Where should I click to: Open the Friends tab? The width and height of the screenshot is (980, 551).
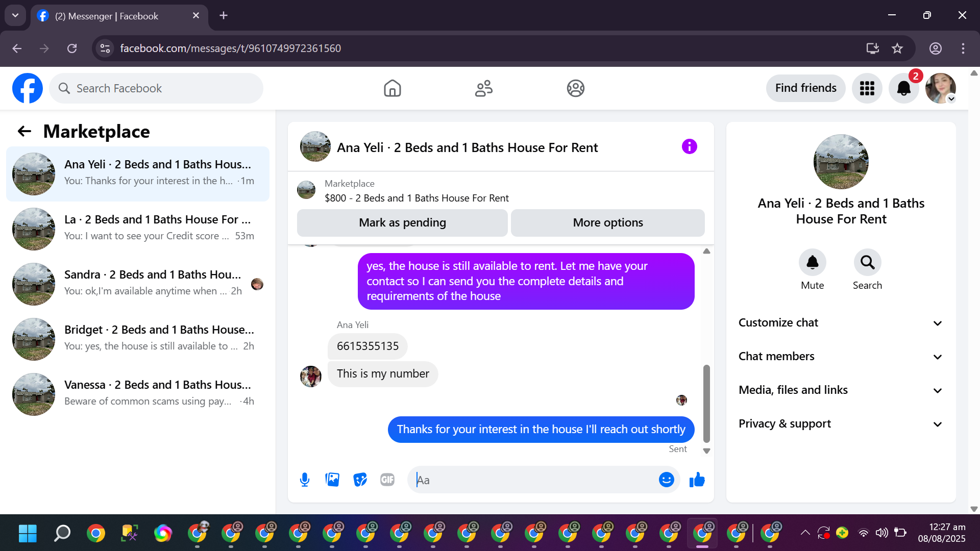pyautogui.click(x=483, y=88)
